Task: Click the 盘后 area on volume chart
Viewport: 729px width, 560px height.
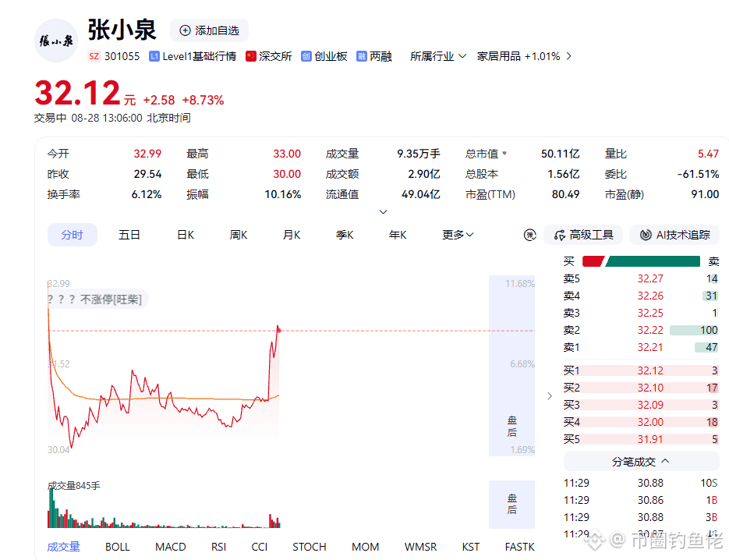Action: [x=512, y=504]
